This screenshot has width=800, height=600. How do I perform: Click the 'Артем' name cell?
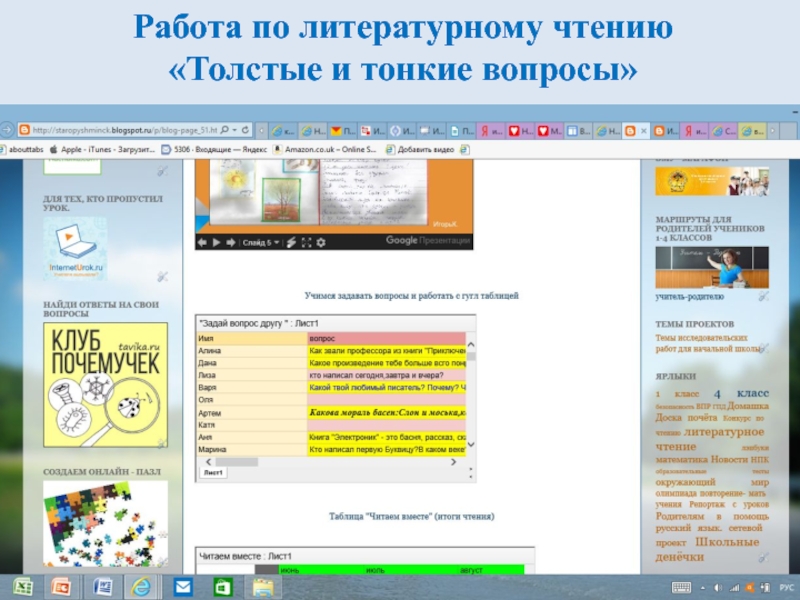[252, 413]
